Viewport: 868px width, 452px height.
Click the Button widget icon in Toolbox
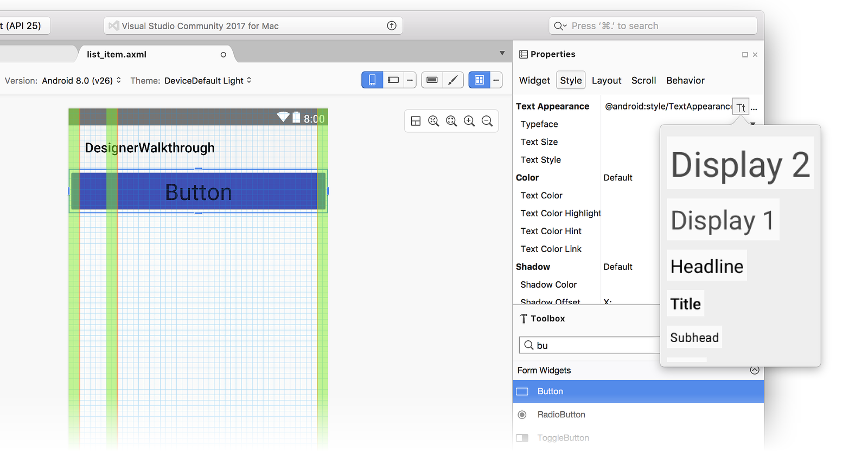(522, 391)
